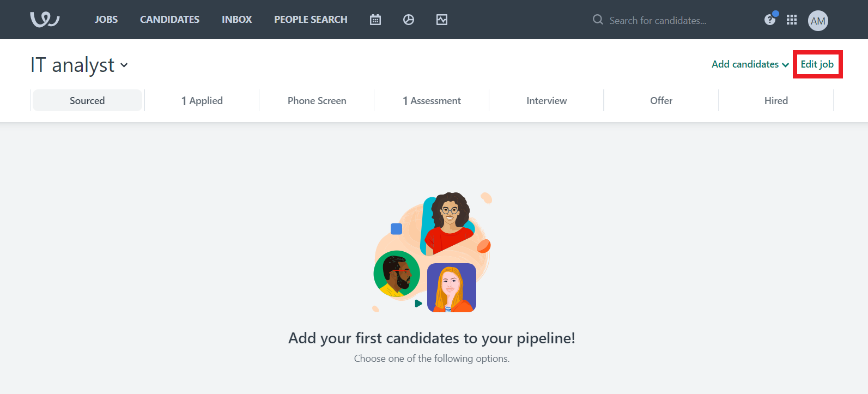Click the Workable logo icon

click(45, 20)
